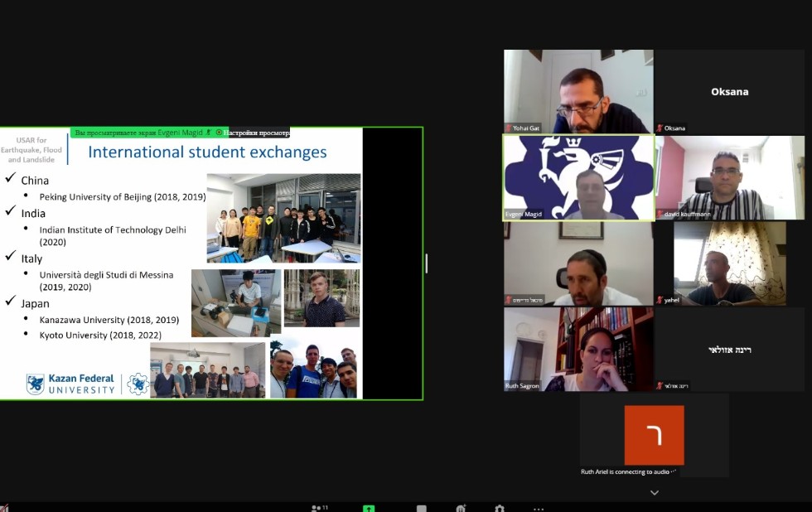Click david kauffmann's muted mic icon
Screen dimensions: 812x512
(660, 215)
